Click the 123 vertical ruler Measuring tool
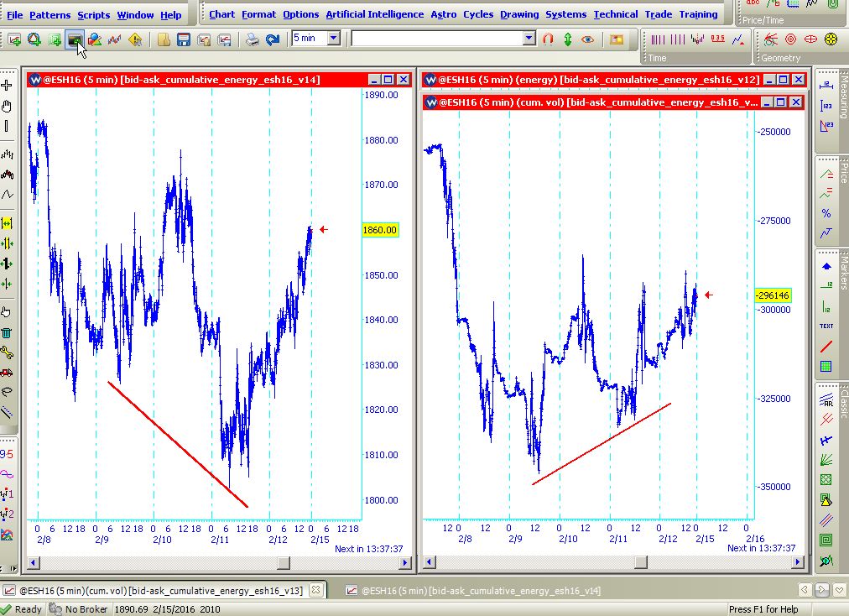This screenshot has width=849, height=616. click(826, 106)
